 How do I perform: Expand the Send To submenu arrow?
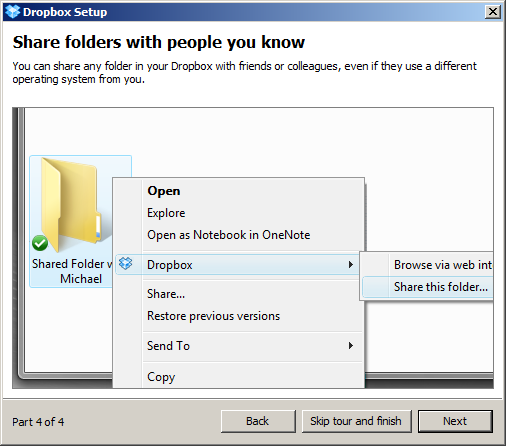point(350,346)
